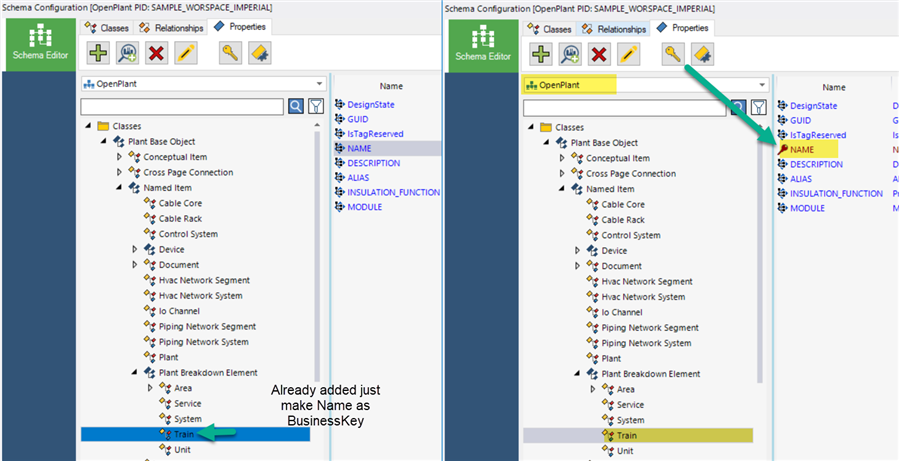The height and width of the screenshot is (461, 899).
Task: Click the red X delete icon in left window
Action: tap(156, 53)
